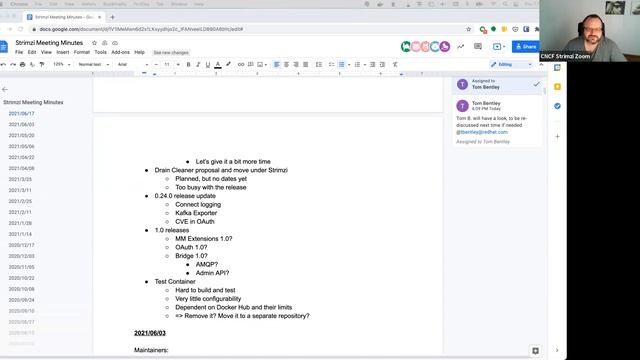The width and height of the screenshot is (640, 360).
Task: Open the Format menu
Action: (82, 52)
